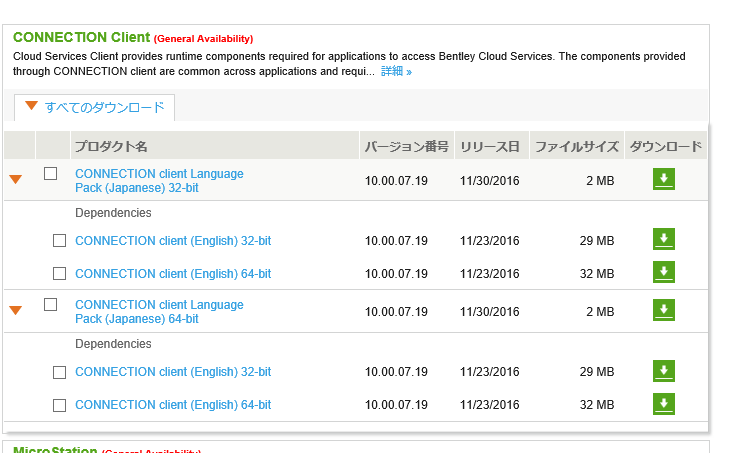This screenshot has height=453, width=729.
Task: Open English 32-bit client link under Japanese 64-bit pack
Action: pyautogui.click(x=173, y=372)
